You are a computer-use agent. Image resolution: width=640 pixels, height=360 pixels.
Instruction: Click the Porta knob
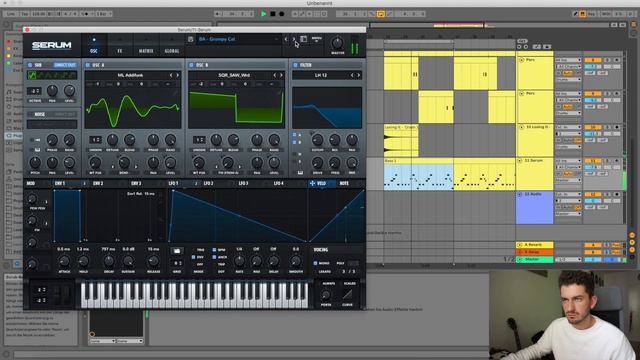pyautogui.click(x=326, y=295)
